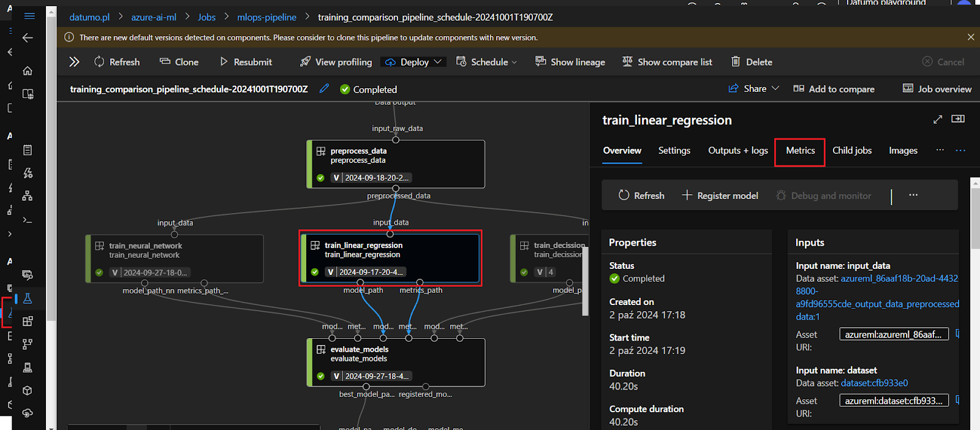Select the evaluate_models node
The height and width of the screenshot is (430, 980).
tap(396, 362)
